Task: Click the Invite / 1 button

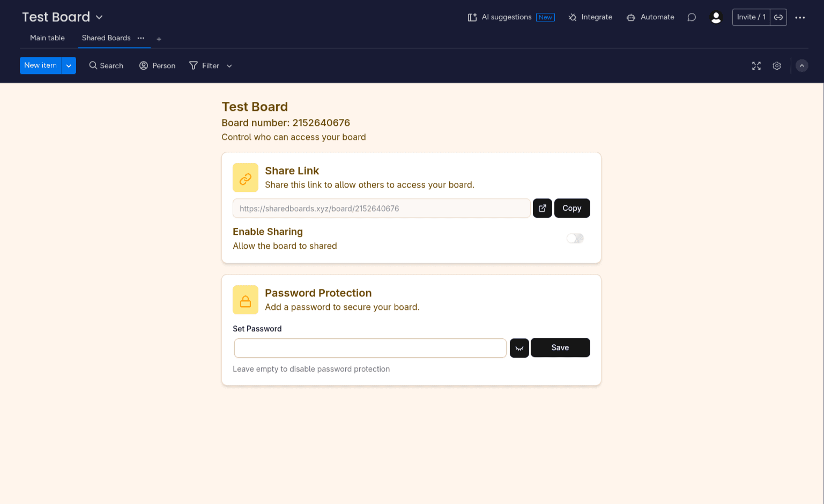Action: [x=751, y=17]
